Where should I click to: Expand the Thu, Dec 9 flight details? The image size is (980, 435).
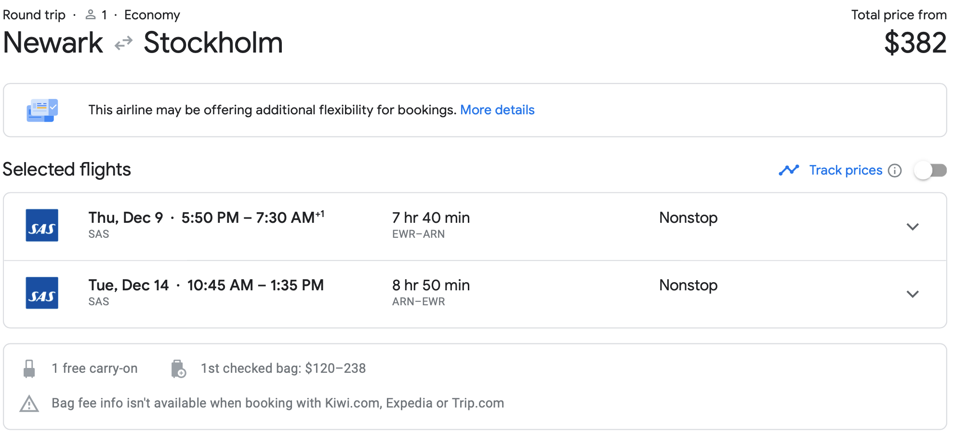913,227
